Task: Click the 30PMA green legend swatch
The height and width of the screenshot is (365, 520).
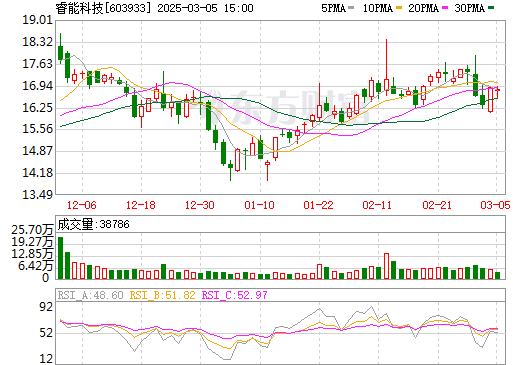Action: click(491, 8)
